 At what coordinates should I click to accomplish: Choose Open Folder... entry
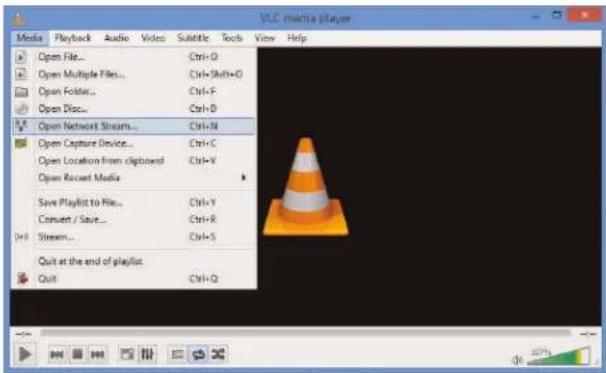pos(134,92)
